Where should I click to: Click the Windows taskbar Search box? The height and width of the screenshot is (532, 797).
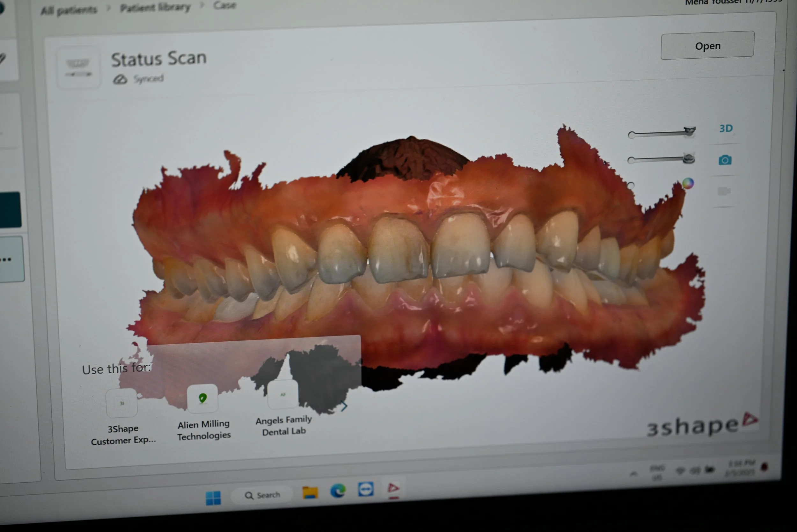pos(263,495)
